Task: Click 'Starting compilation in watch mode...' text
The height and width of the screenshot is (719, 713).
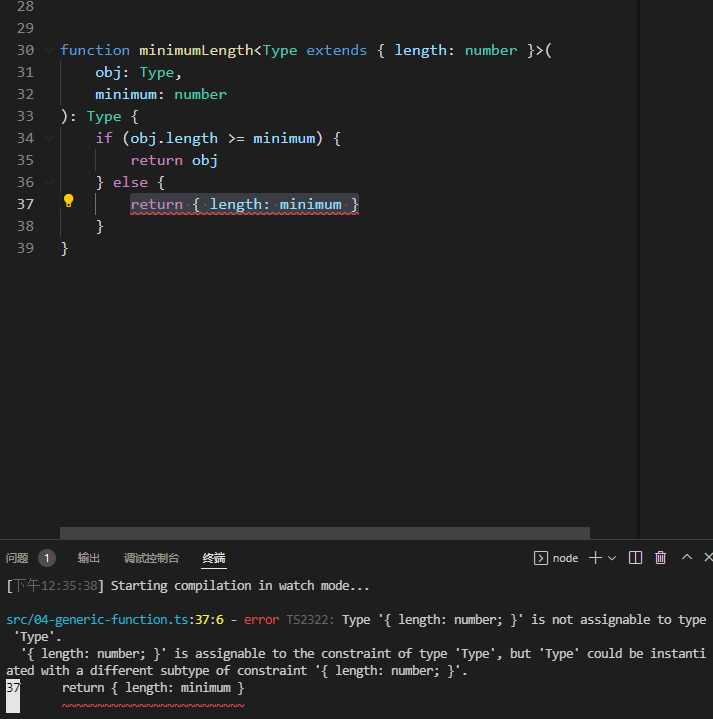Action: [240, 586]
